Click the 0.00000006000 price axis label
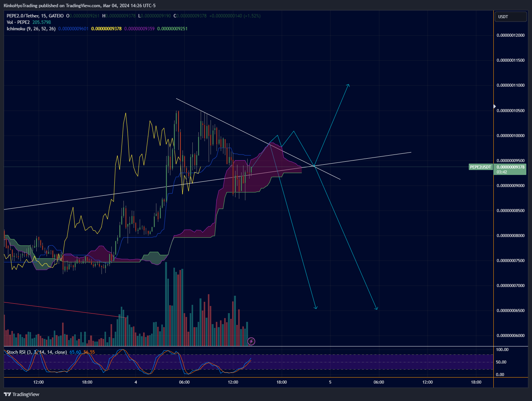The width and height of the screenshot is (532, 401). (510, 335)
